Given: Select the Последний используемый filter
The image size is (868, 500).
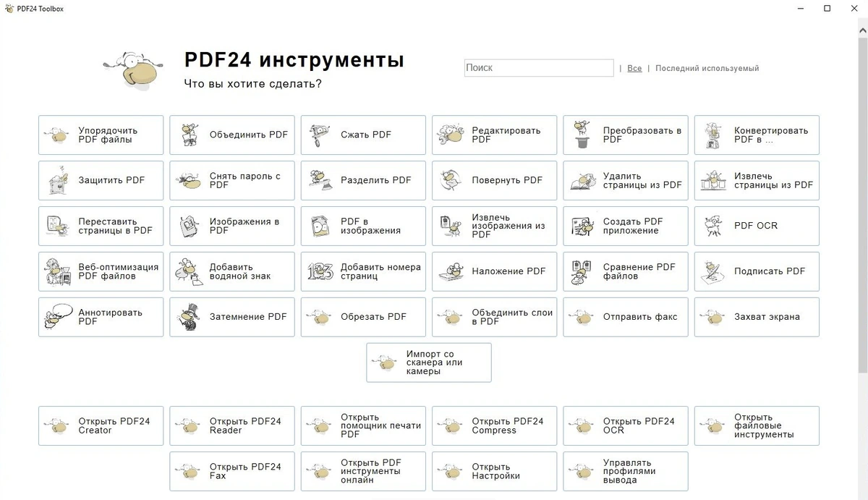Looking at the screenshot, I should tap(707, 68).
